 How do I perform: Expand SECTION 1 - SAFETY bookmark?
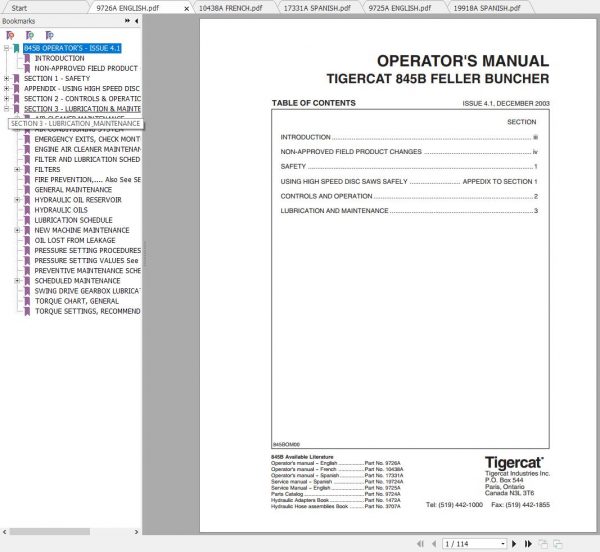coord(7,78)
